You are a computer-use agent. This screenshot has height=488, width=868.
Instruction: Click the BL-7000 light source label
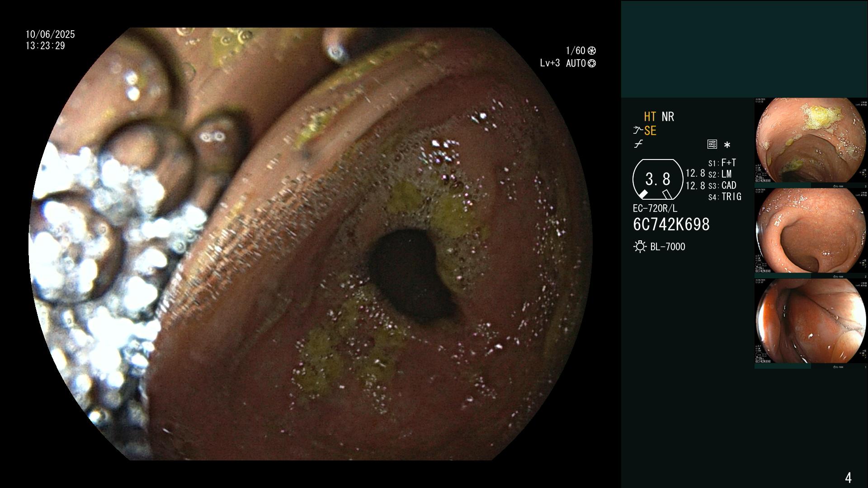click(668, 247)
